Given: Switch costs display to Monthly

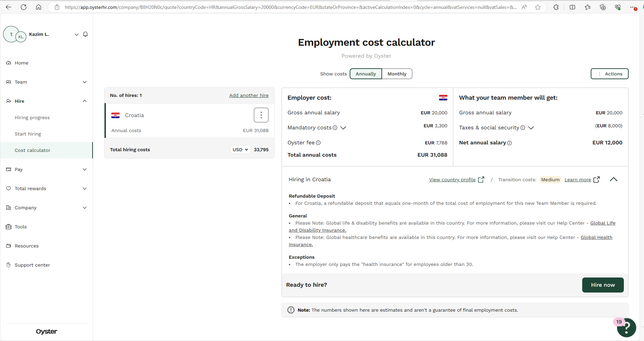Looking at the screenshot, I should [397, 74].
